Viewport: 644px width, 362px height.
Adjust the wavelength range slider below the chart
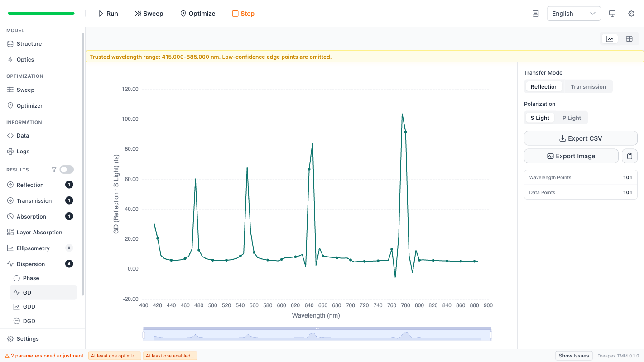click(x=317, y=333)
